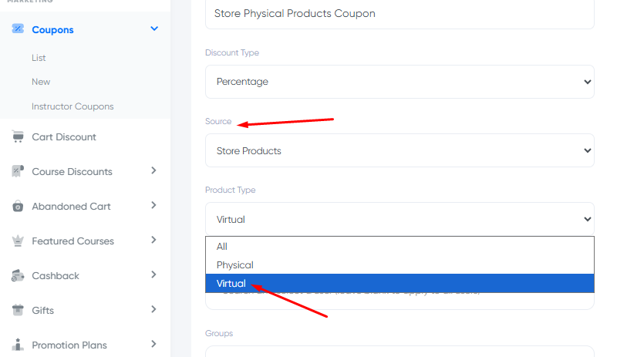Go to Instructor Coupons

point(72,106)
